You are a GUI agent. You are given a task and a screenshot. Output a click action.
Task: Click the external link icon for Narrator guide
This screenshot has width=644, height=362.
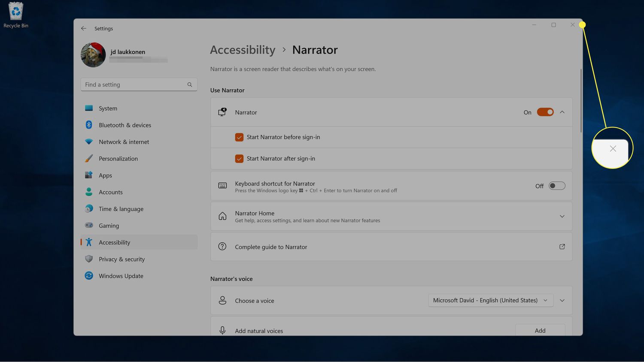tap(562, 247)
